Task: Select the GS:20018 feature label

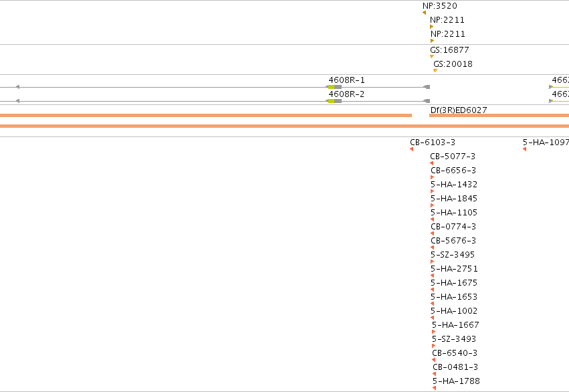Action: [453, 64]
